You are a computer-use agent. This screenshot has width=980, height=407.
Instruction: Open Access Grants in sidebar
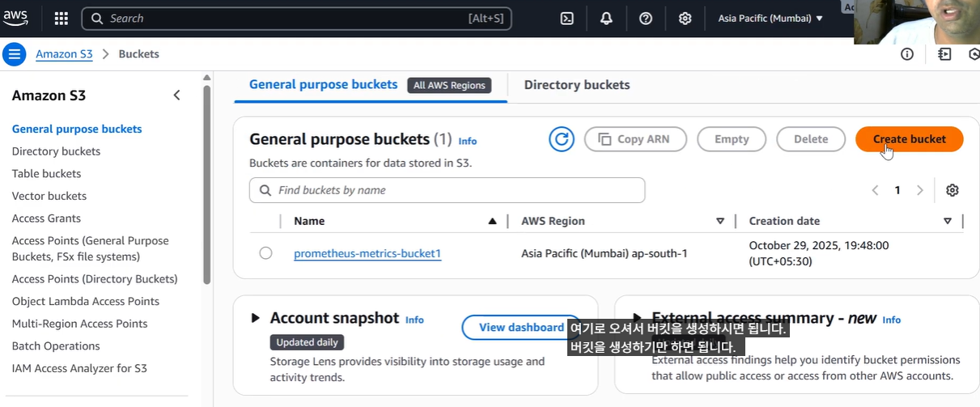coord(46,218)
